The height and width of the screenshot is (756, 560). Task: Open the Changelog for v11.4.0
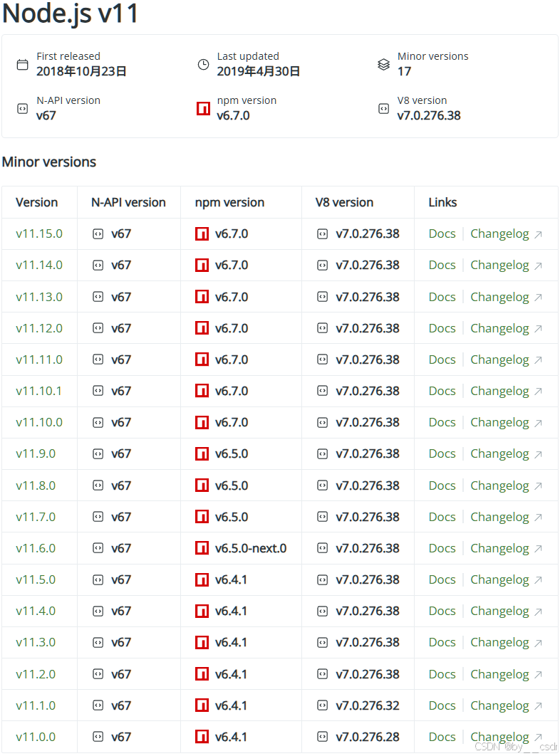pyautogui.click(x=500, y=611)
